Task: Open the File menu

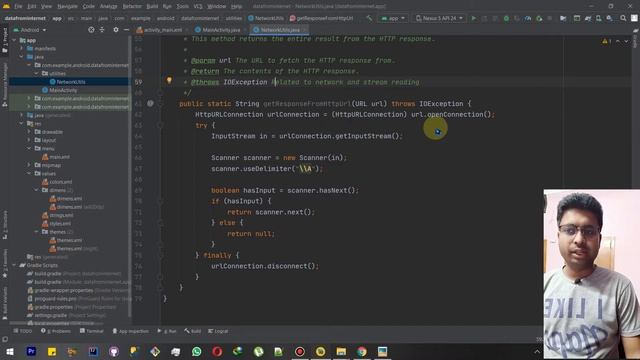Action: click(18, 6)
